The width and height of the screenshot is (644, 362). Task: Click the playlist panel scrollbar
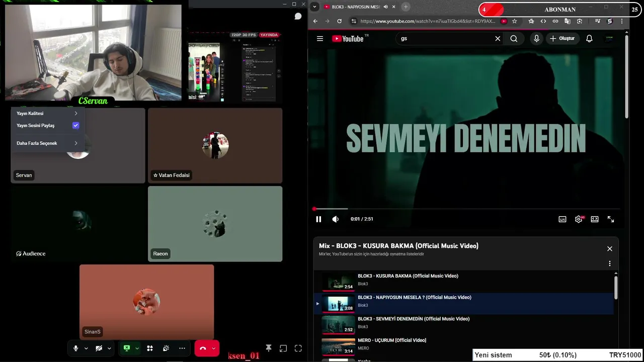616,287
